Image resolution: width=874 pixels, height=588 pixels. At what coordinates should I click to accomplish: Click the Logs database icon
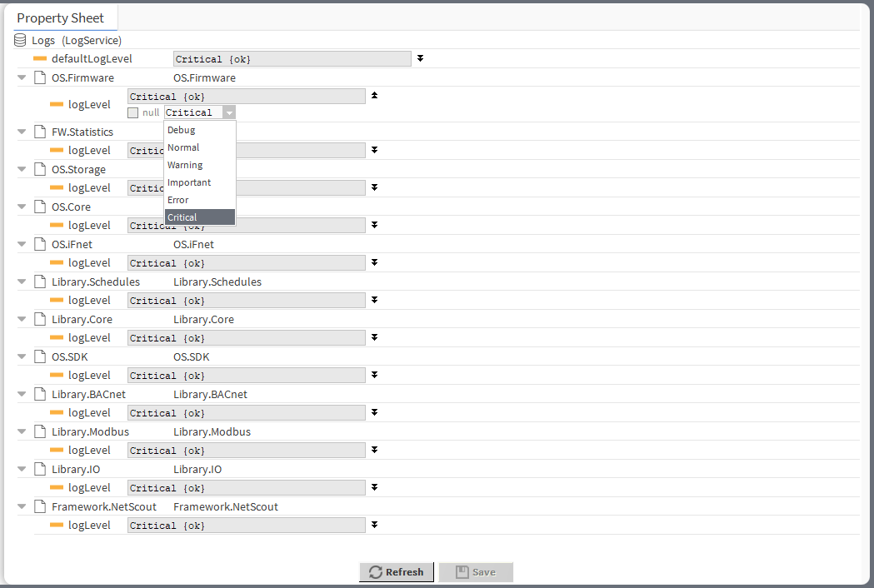tap(20, 40)
